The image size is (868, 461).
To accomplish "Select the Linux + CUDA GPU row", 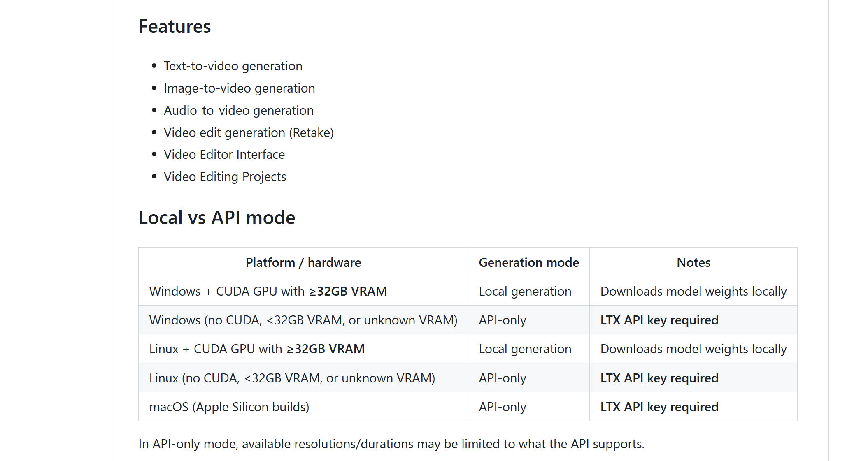I will 257,348.
